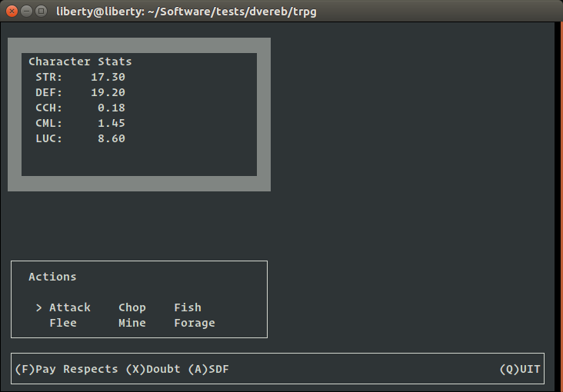Click the CML: label

tap(48, 124)
